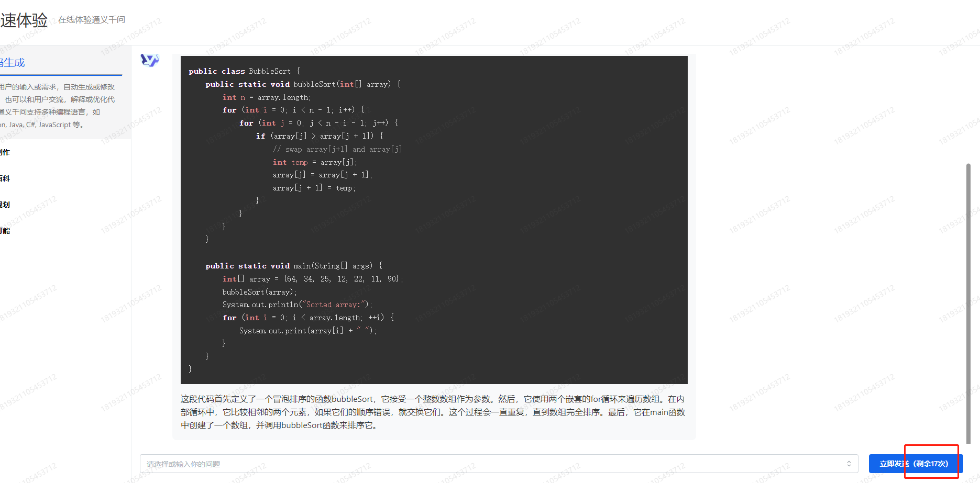Click the blue divider under 码生成 heading
Screen dimensions: 980x483
(61, 75)
